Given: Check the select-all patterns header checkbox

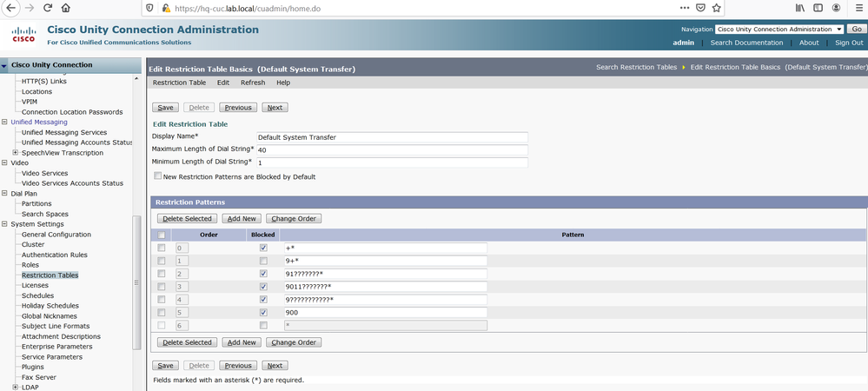Looking at the screenshot, I should click(x=162, y=235).
